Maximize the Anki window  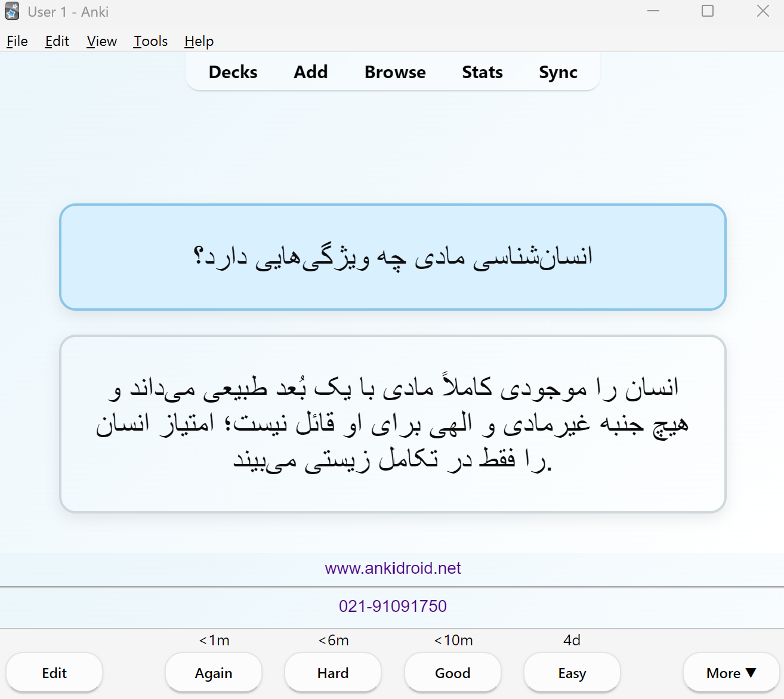(708, 11)
